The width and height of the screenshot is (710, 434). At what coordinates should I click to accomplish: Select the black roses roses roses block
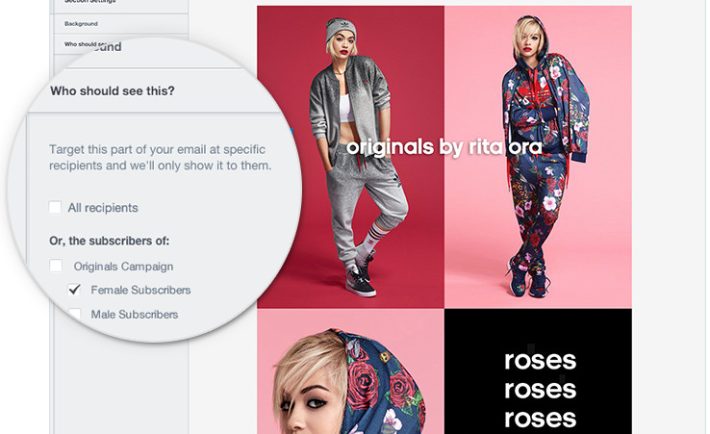(538, 371)
